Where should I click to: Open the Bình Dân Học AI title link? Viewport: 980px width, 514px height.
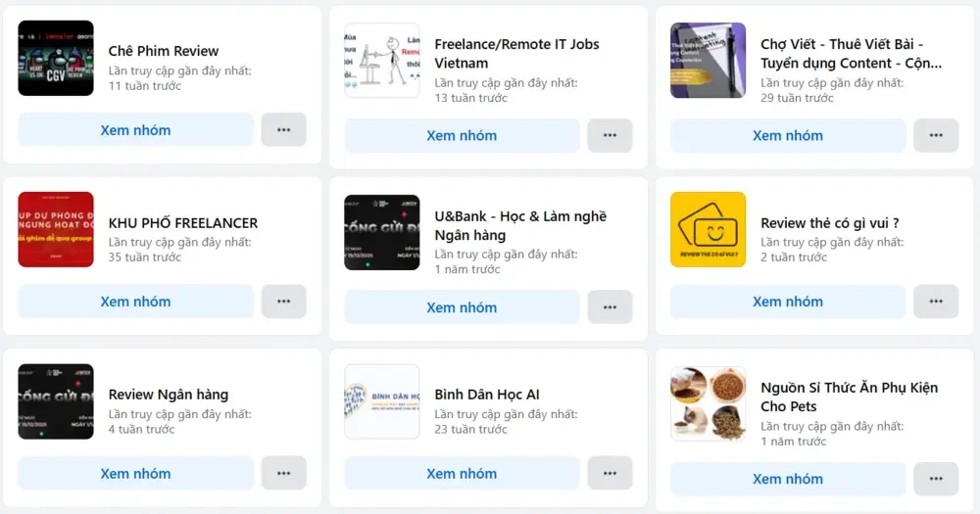(487, 395)
